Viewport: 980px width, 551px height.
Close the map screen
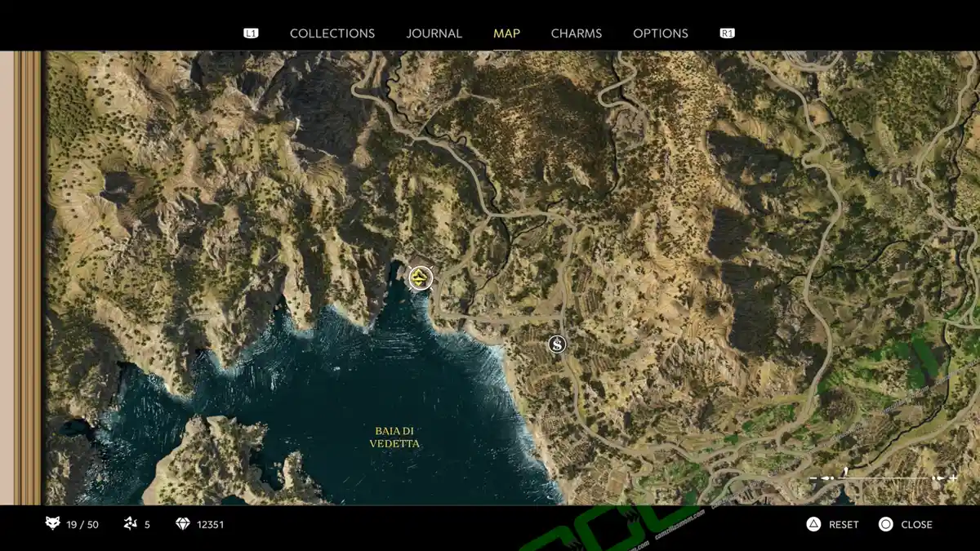tap(916, 525)
